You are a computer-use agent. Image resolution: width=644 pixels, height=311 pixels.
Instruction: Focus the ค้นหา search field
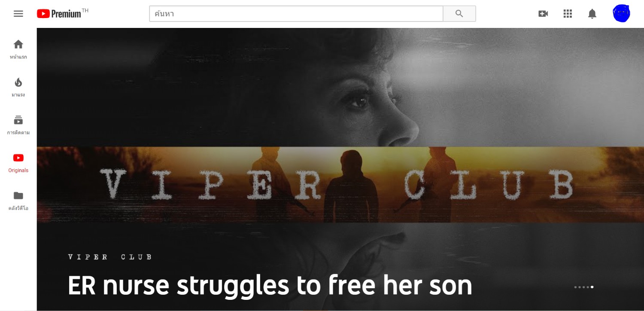point(296,14)
